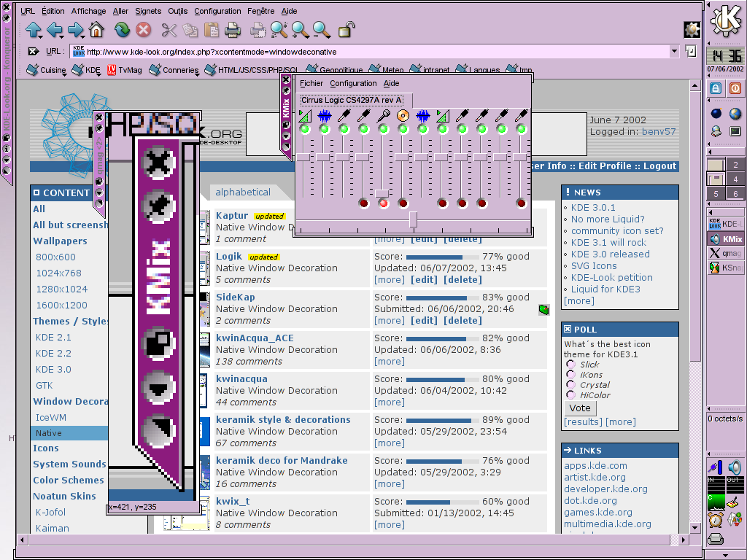Zoom out with the minus magnifier
The height and width of the screenshot is (560, 747).
[322, 30]
